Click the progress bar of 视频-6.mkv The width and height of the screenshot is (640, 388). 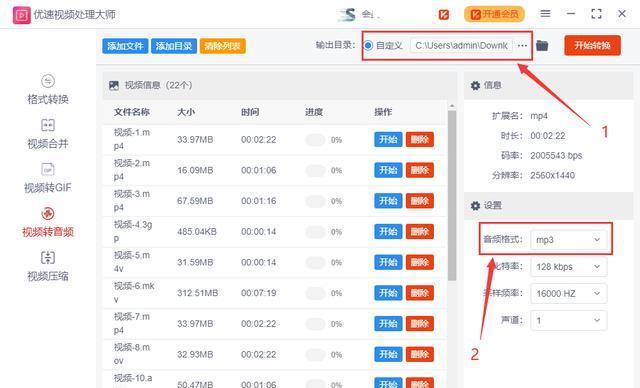(315, 293)
